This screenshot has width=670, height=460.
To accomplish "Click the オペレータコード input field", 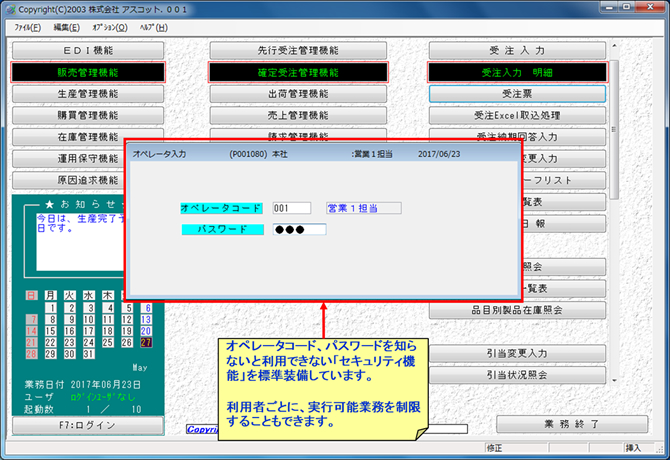I will tap(291, 208).
